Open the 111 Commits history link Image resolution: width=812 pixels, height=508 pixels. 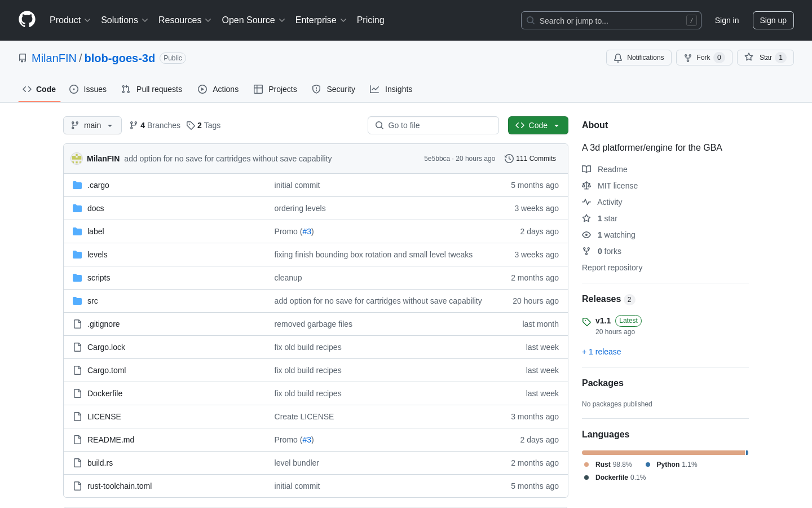531,159
